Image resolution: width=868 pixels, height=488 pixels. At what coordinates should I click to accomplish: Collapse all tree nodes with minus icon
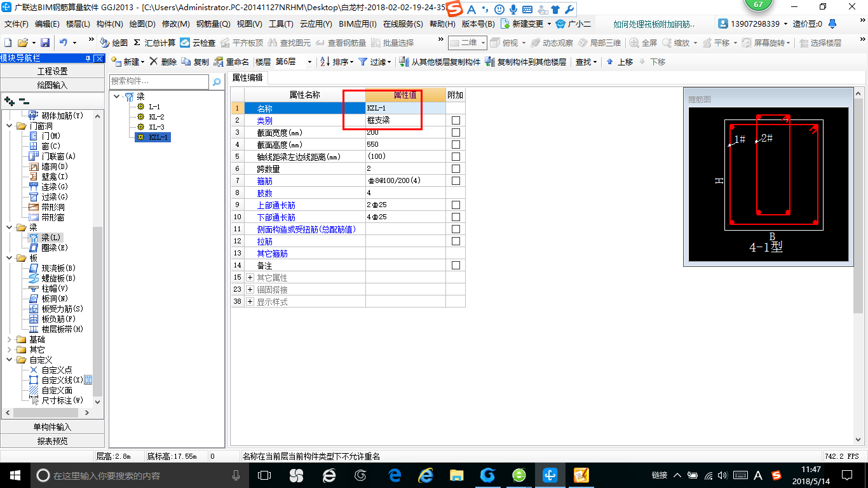click(x=24, y=100)
